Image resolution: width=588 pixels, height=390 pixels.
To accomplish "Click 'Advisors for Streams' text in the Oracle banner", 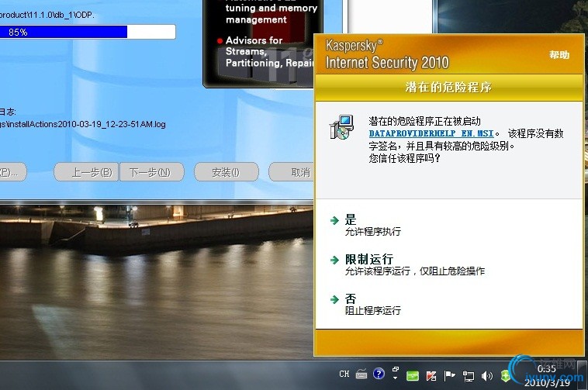I will (x=254, y=46).
